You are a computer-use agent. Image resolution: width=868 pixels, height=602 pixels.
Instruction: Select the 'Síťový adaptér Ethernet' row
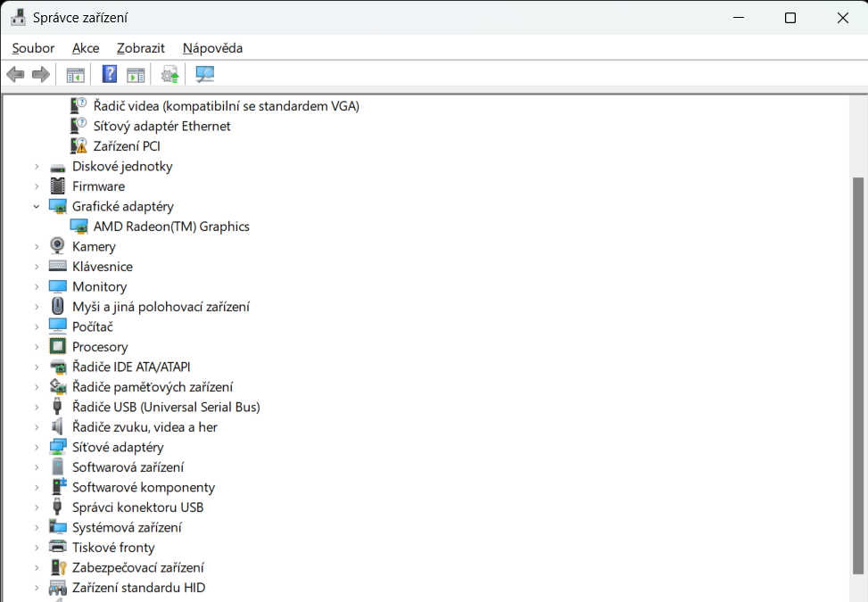click(x=161, y=126)
